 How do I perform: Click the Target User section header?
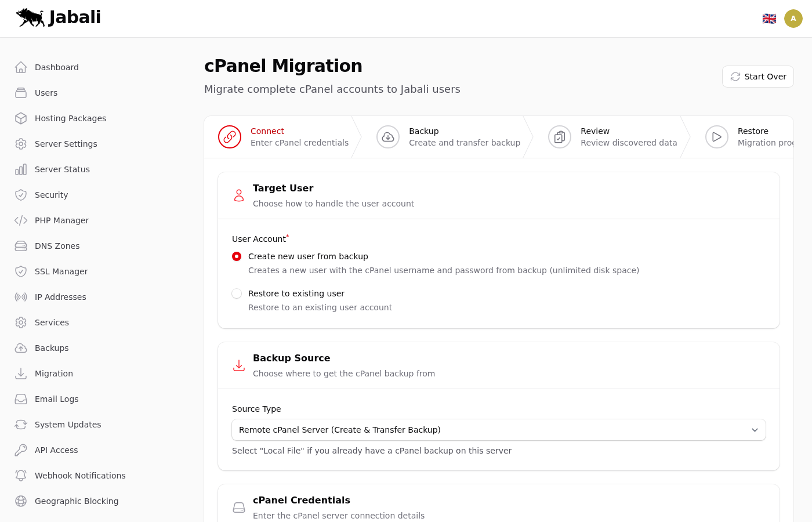(x=283, y=188)
